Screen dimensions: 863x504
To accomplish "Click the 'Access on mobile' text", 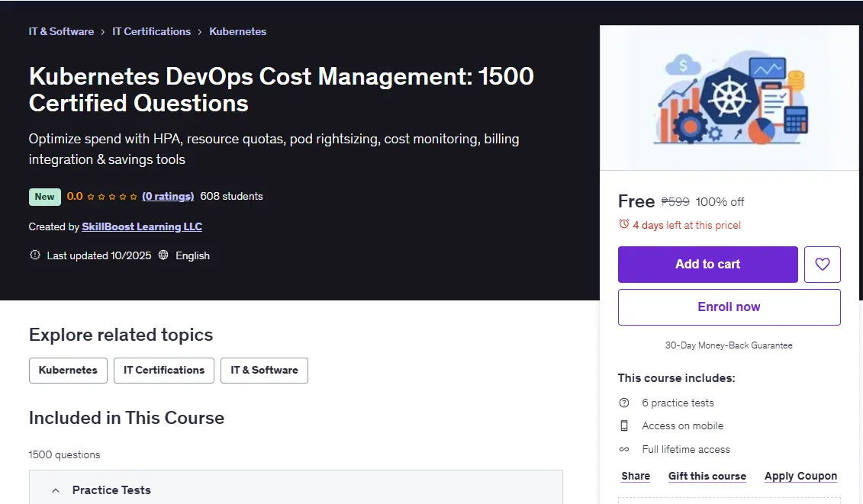I will tap(683, 426).
